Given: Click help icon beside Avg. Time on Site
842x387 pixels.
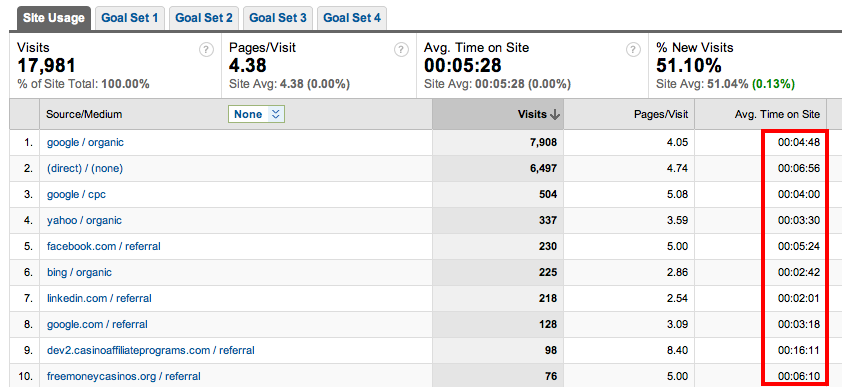Looking at the screenshot, I should point(634,50).
